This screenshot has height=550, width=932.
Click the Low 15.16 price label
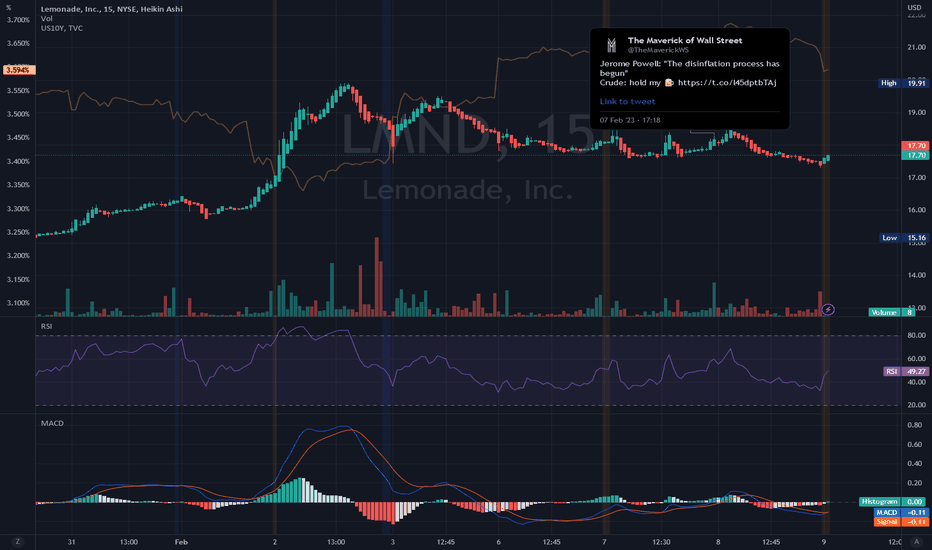903,238
